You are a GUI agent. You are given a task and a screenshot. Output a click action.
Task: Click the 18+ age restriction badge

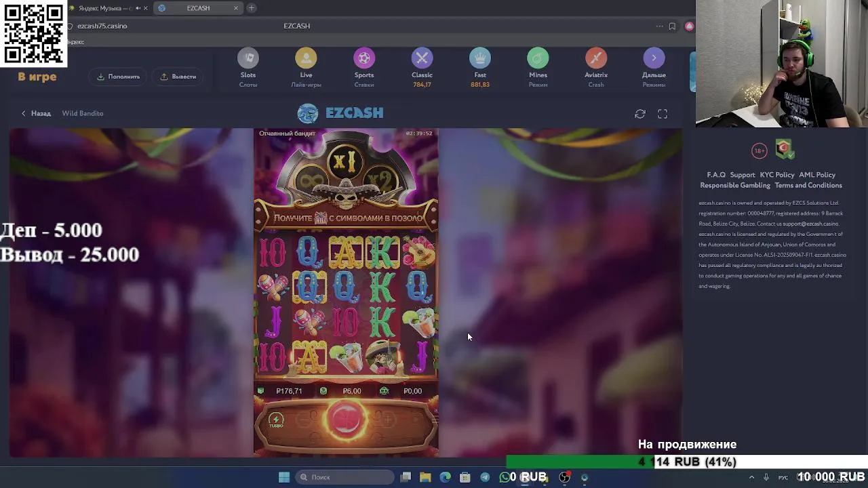(759, 150)
